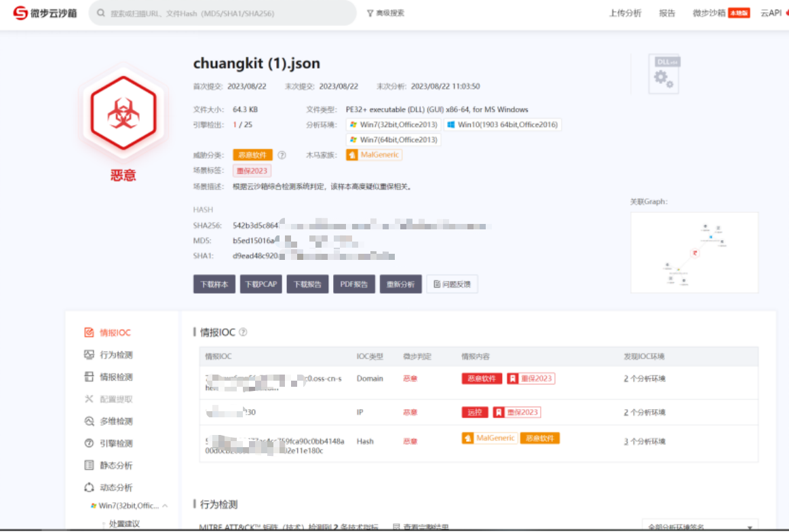789x532 pixels.
Task: Click the MalGeneric trojan family tag
Action: (x=374, y=155)
